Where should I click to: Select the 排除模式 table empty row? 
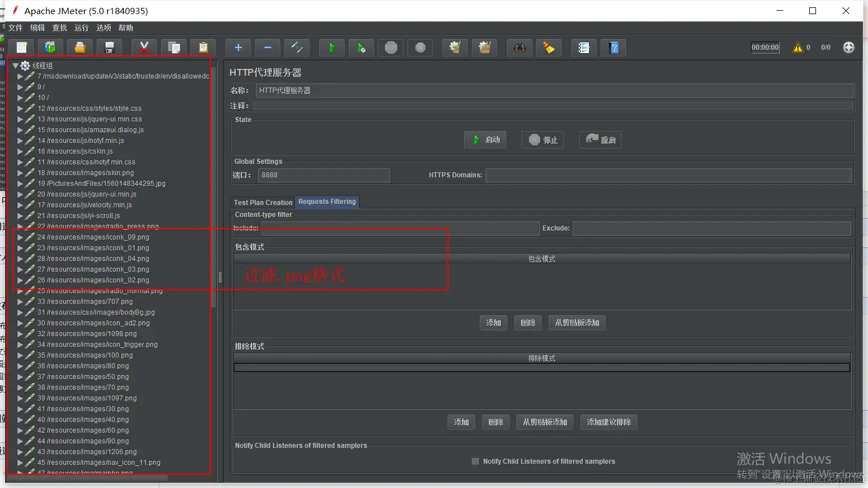coord(542,368)
